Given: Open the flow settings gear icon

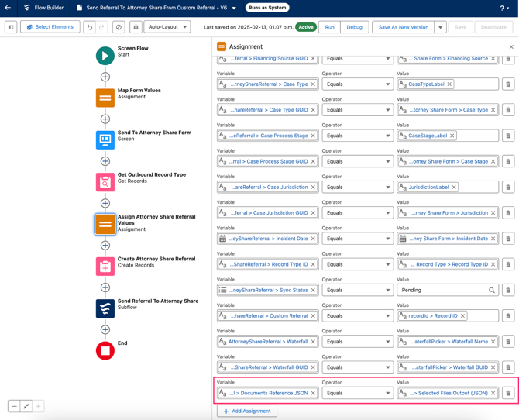Looking at the screenshot, I should pos(136,27).
